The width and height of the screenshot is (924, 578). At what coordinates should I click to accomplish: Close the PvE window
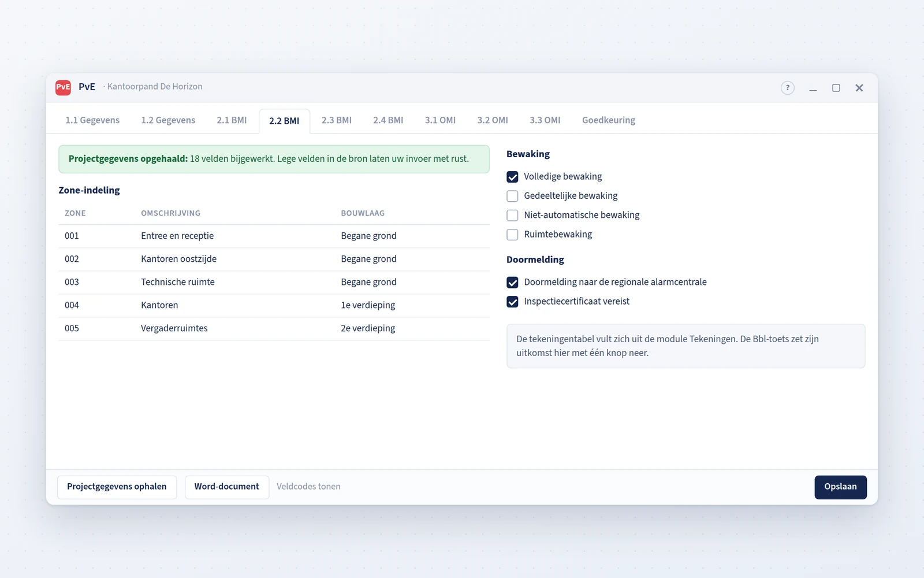859,88
